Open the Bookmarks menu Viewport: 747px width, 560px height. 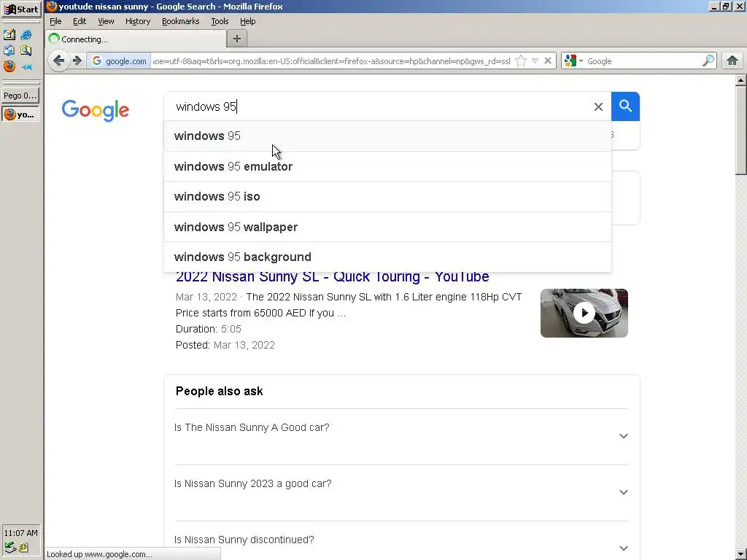tap(181, 21)
